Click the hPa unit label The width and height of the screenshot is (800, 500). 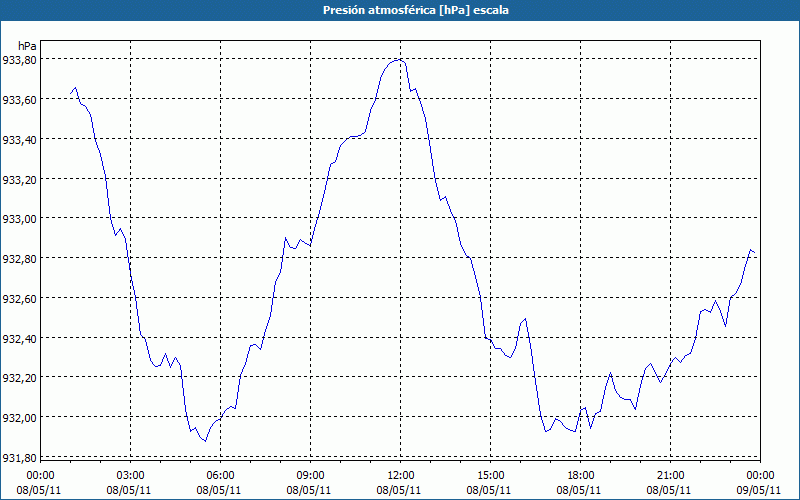[27, 46]
